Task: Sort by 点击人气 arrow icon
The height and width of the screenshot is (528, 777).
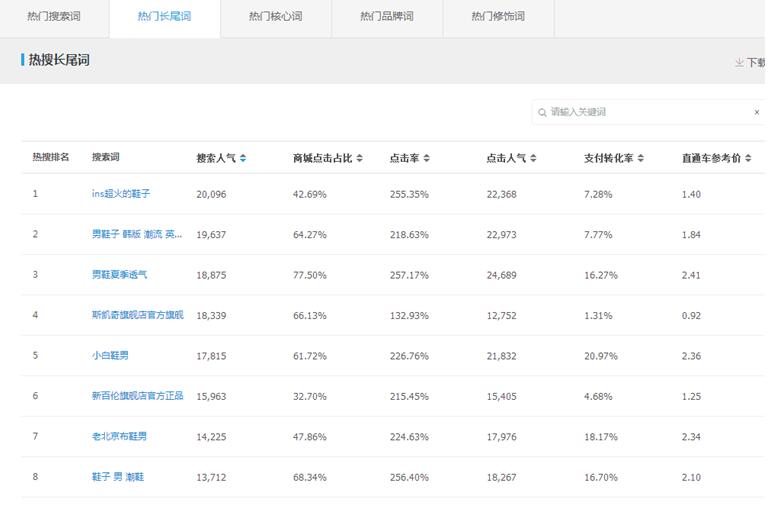Action: (534, 158)
